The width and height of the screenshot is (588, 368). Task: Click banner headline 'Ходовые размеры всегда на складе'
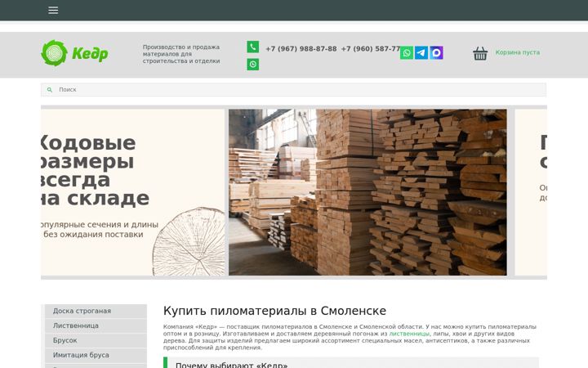pos(96,170)
